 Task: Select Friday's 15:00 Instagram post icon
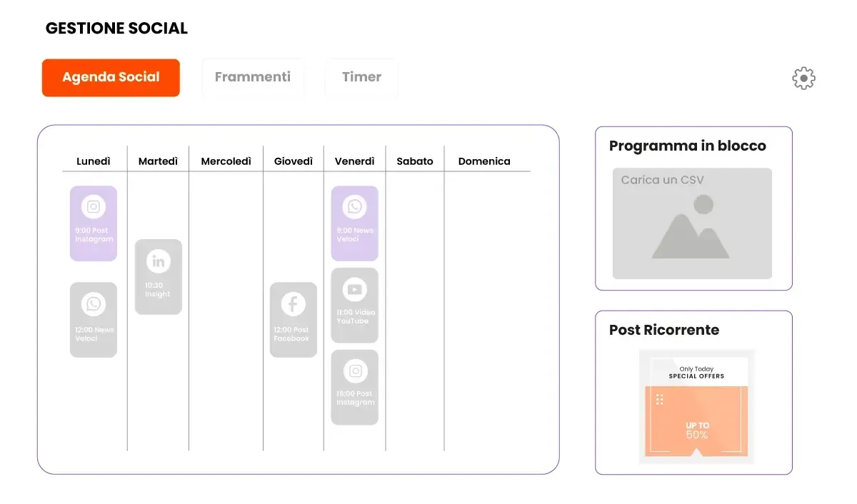point(354,371)
